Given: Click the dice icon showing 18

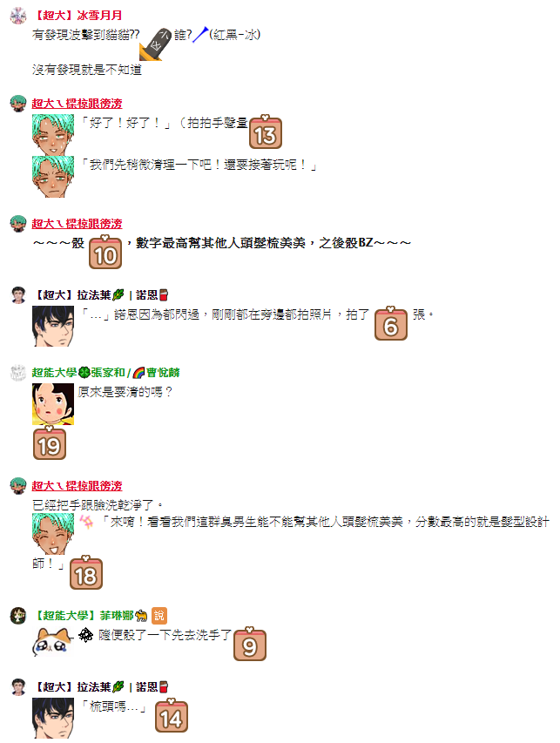Looking at the screenshot, I should [x=85, y=572].
